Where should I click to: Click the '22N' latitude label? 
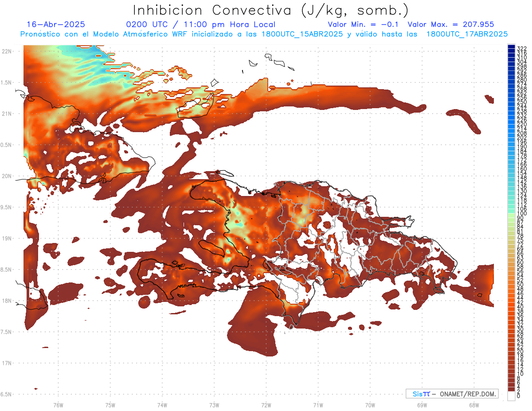pos(7,51)
